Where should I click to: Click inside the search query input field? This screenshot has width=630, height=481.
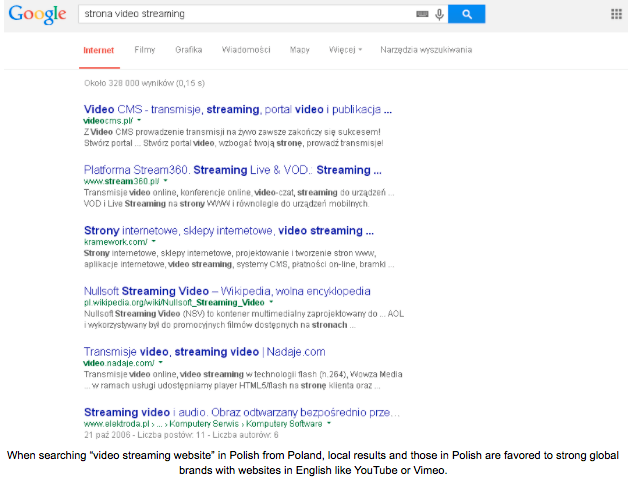[x=240, y=14]
